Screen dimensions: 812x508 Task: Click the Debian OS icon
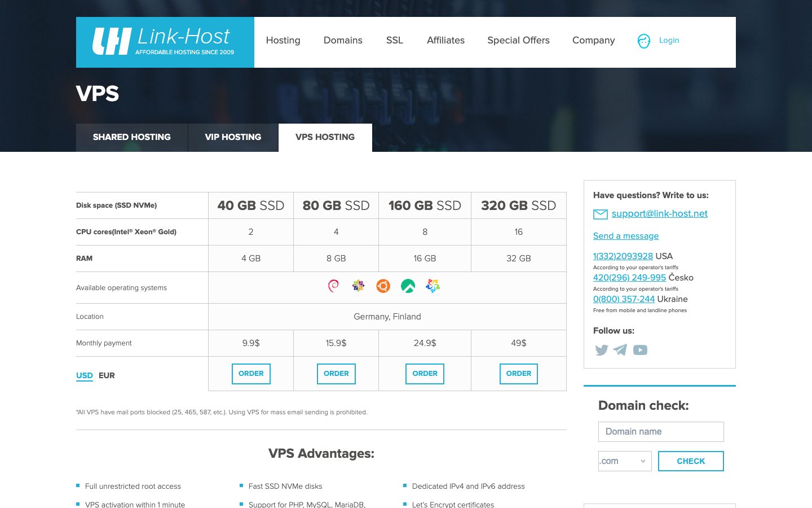333,286
